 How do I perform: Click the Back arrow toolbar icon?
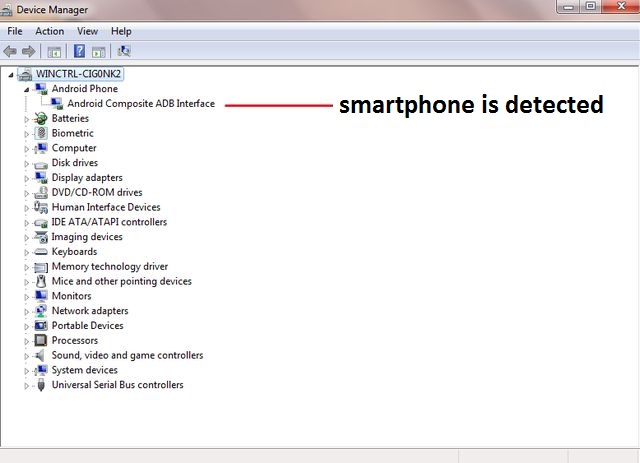pyautogui.click(x=10, y=51)
